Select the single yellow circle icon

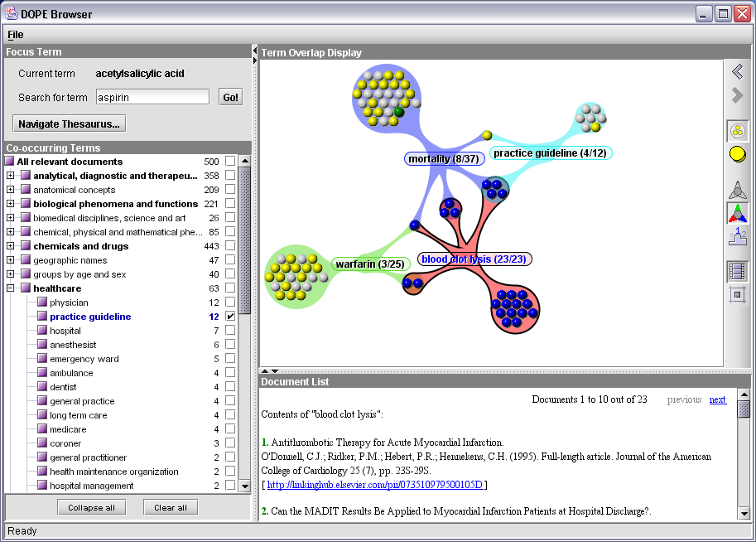[x=737, y=153]
